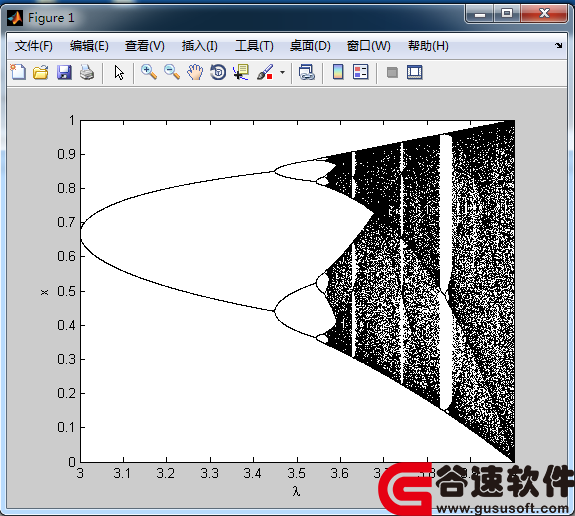Minimize the Figure 1 window
This screenshot has height=516, width=575.
(x=480, y=14)
